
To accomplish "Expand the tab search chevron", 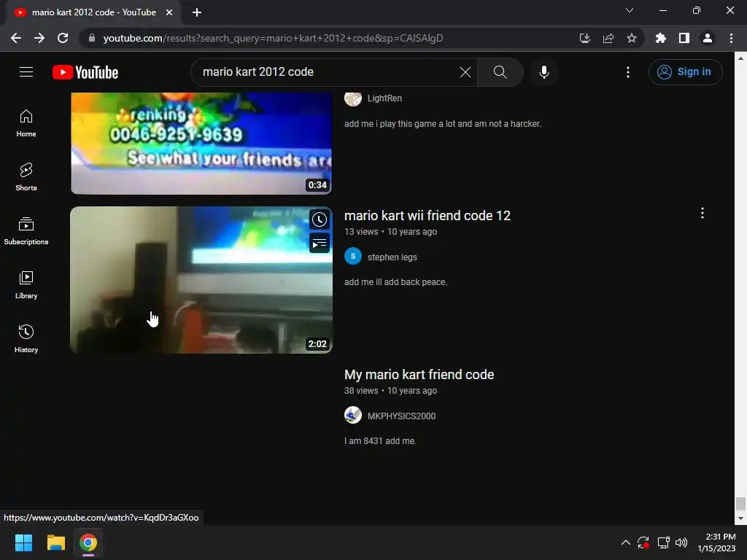I will [x=630, y=10].
